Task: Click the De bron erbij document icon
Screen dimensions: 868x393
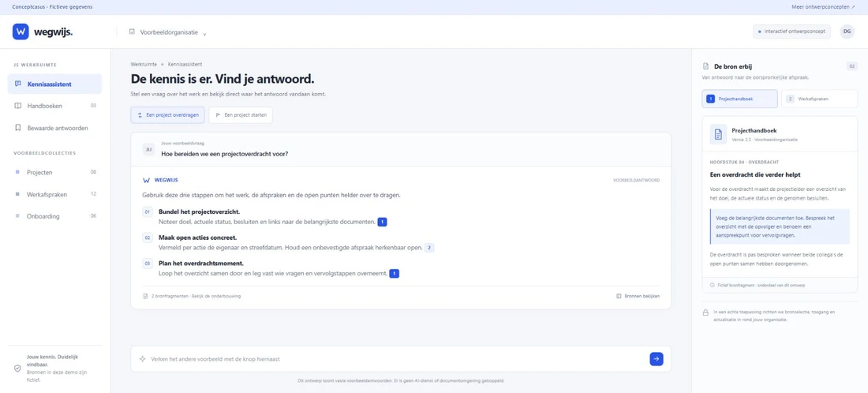Action: [x=705, y=66]
